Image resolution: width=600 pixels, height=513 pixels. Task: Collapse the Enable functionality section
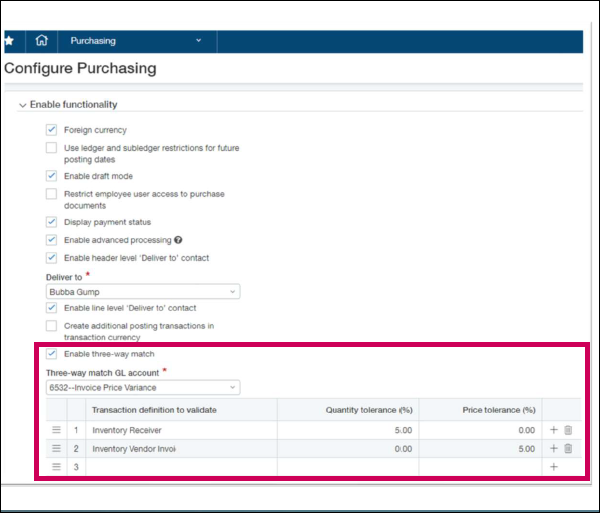[22, 105]
